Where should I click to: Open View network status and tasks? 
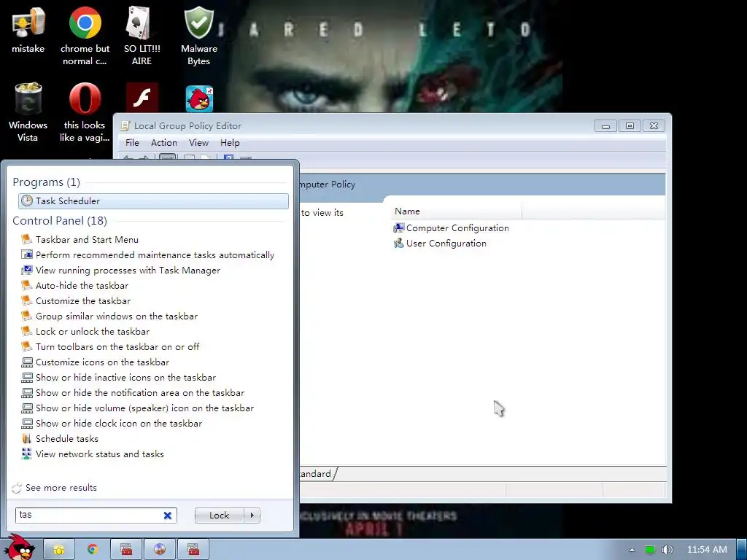[93, 454]
